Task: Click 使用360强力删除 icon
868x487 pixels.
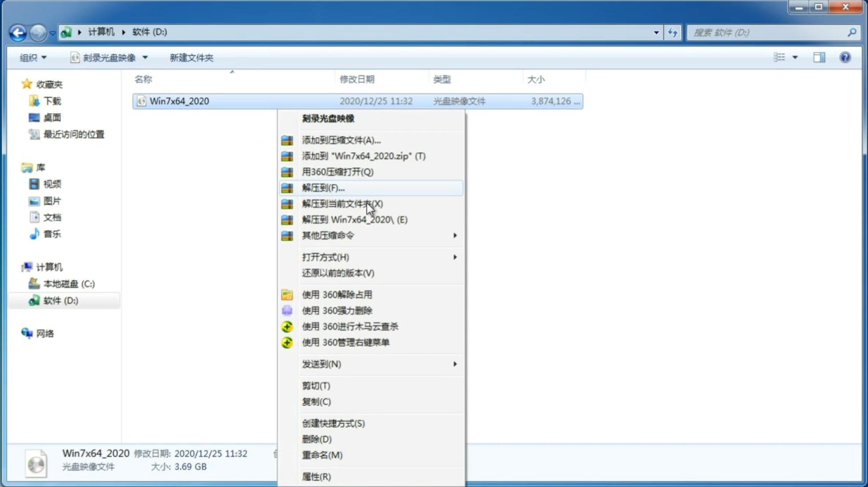Action: (287, 310)
